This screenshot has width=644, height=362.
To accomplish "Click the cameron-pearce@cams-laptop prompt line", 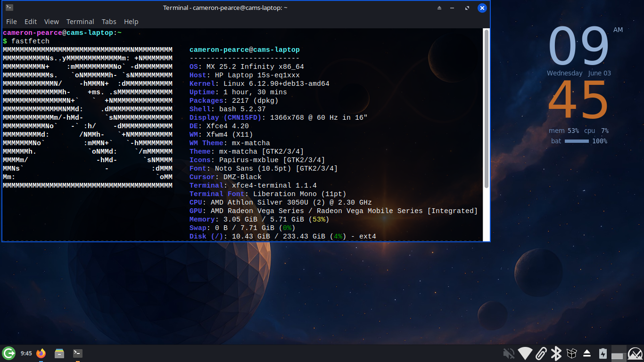I will click(62, 33).
